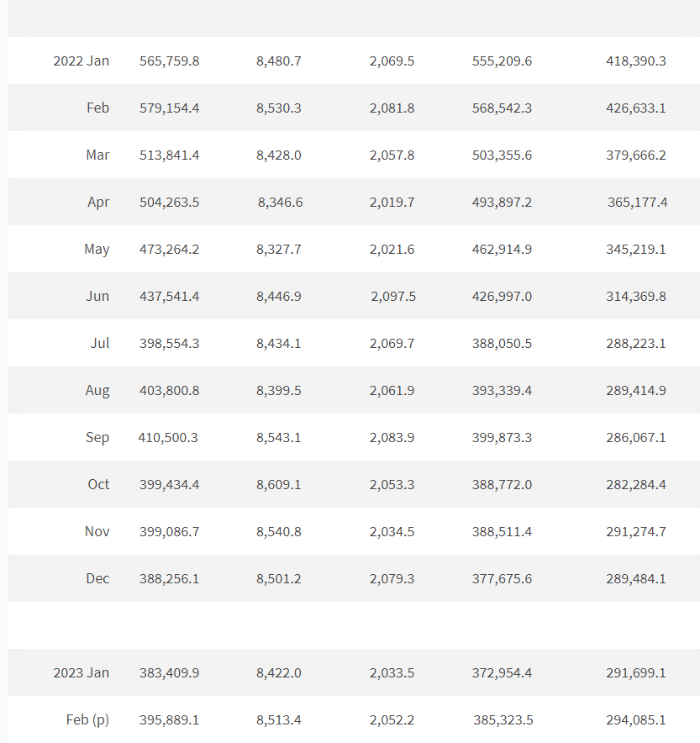The height and width of the screenshot is (743, 700).
Task: Select the cell showing 2,019.7
Action: [392, 203]
